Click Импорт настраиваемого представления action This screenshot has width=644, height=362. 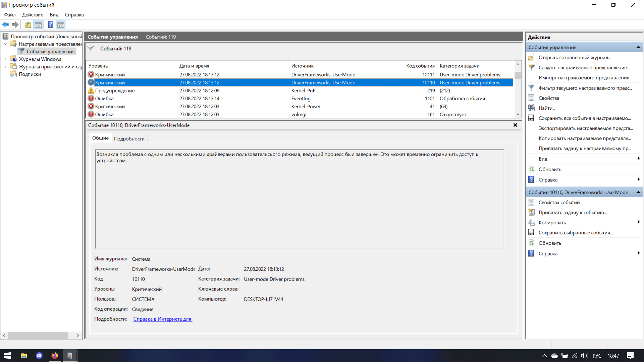tap(584, 78)
